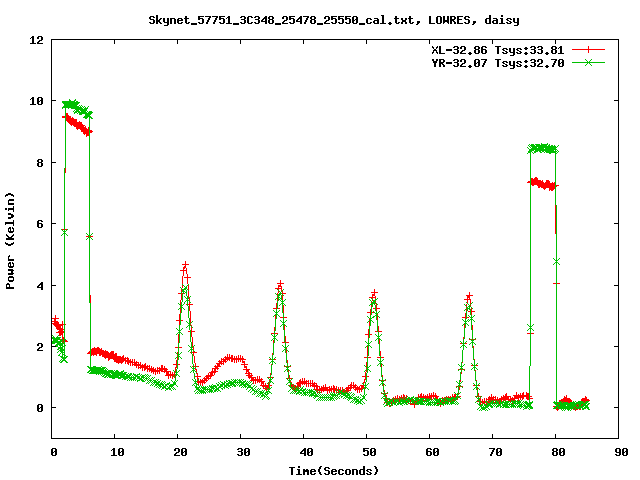Screen dimensions: 640x480
Task: Click the green calibration plateau near 10 Kelvin
Action: (x=77, y=109)
